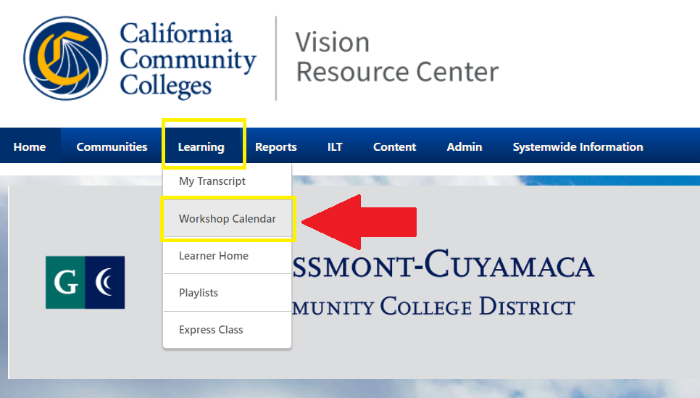Click the Vision Resource Center title
Viewport: 700px width, 398px height.
point(397,57)
